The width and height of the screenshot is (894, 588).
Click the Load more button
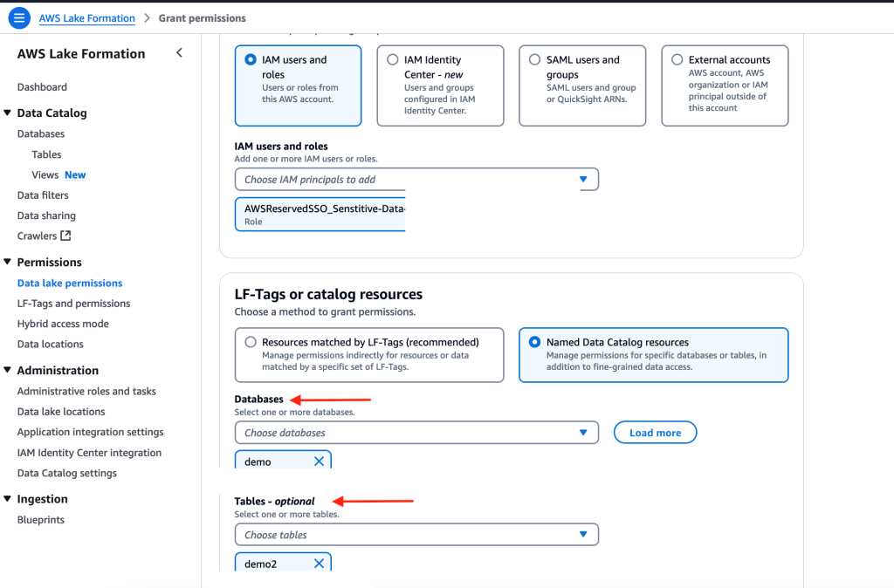(x=655, y=433)
